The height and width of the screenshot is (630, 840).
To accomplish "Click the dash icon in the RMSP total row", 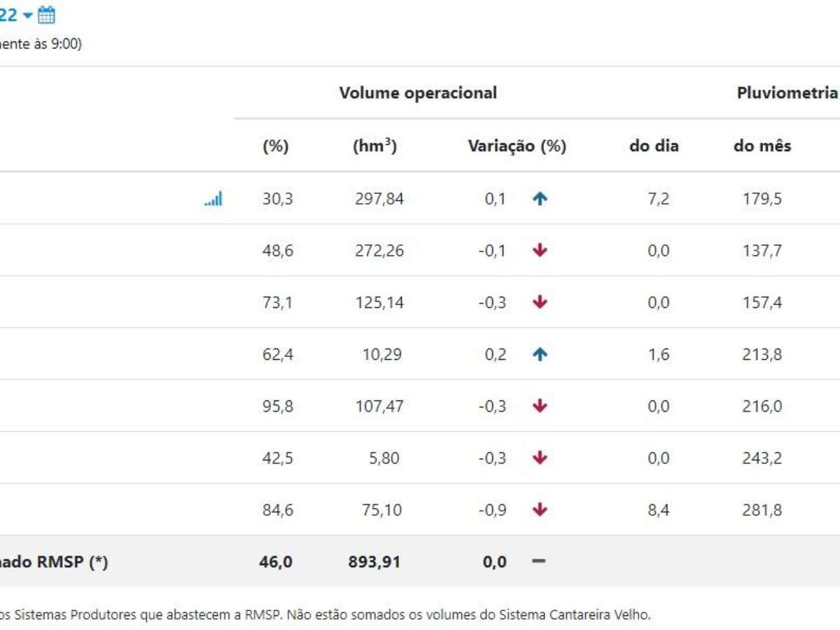I will coord(538,561).
